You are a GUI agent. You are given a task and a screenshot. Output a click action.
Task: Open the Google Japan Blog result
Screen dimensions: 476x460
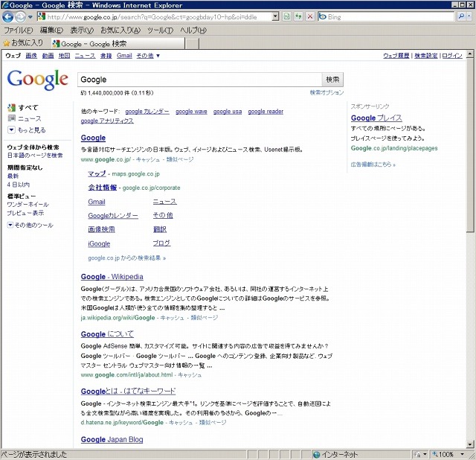pyautogui.click(x=112, y=440)
